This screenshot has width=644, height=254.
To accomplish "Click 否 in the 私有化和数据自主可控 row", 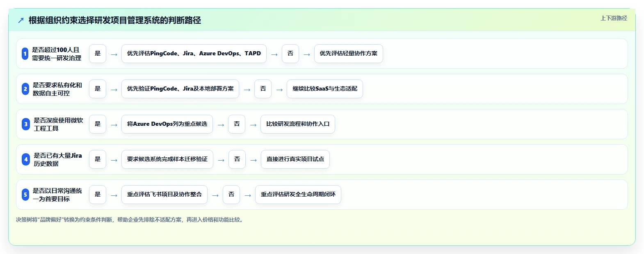I will [x=263, y=89].
